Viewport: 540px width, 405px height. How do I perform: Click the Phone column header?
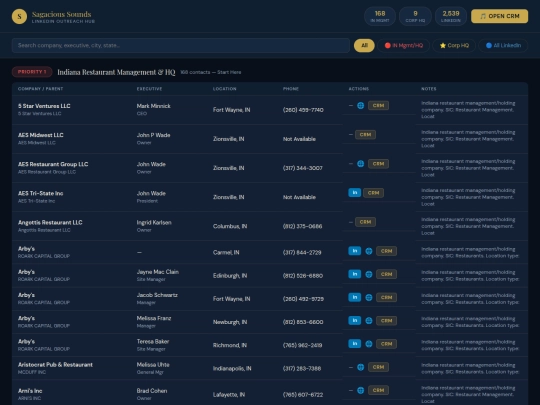291,89
